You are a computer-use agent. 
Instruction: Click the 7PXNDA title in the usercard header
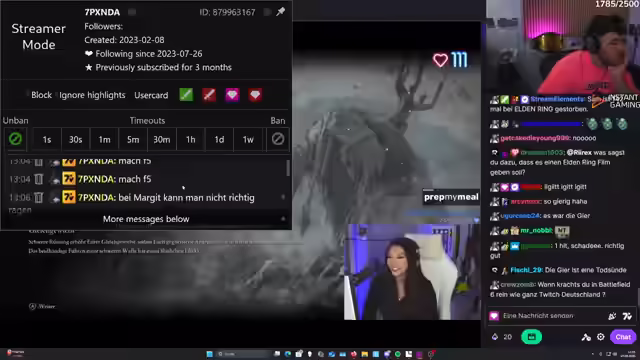[x=102, y=12]
